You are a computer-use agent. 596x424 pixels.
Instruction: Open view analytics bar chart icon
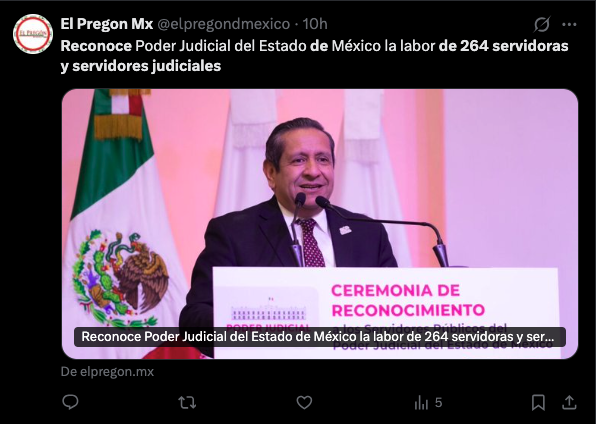[x=421, y=402]
